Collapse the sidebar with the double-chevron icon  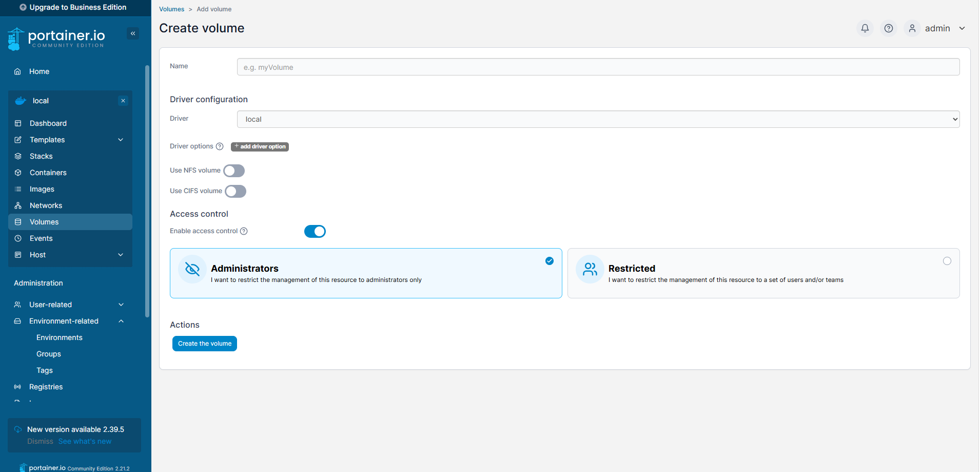(133, 33)
